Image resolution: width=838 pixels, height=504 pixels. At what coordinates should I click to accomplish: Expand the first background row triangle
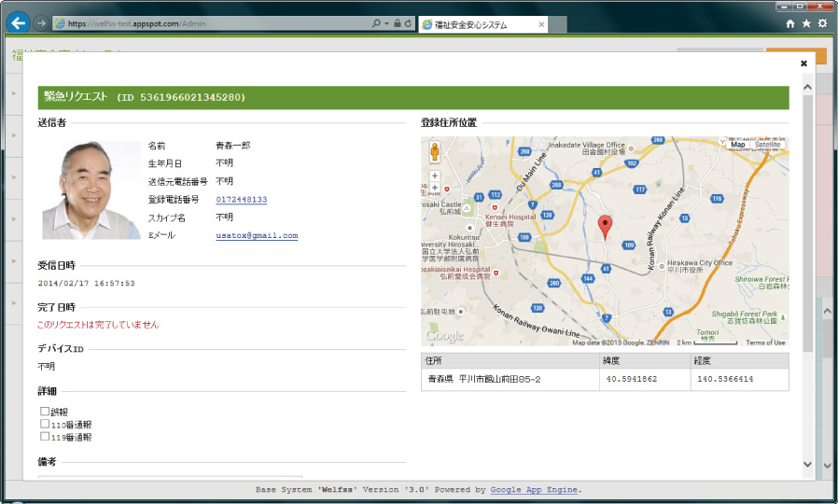coord(14,93)
